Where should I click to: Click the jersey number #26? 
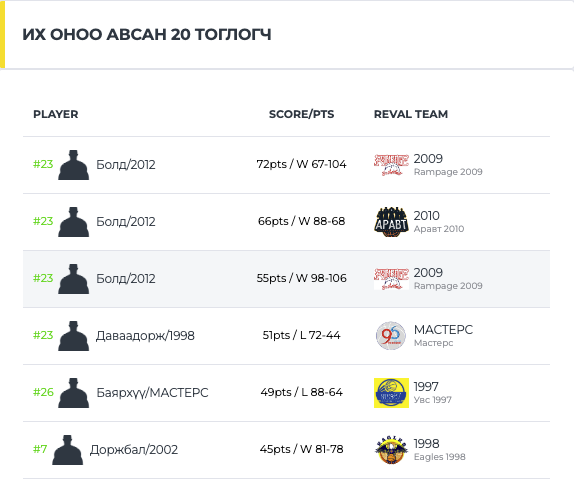(43, 392)
